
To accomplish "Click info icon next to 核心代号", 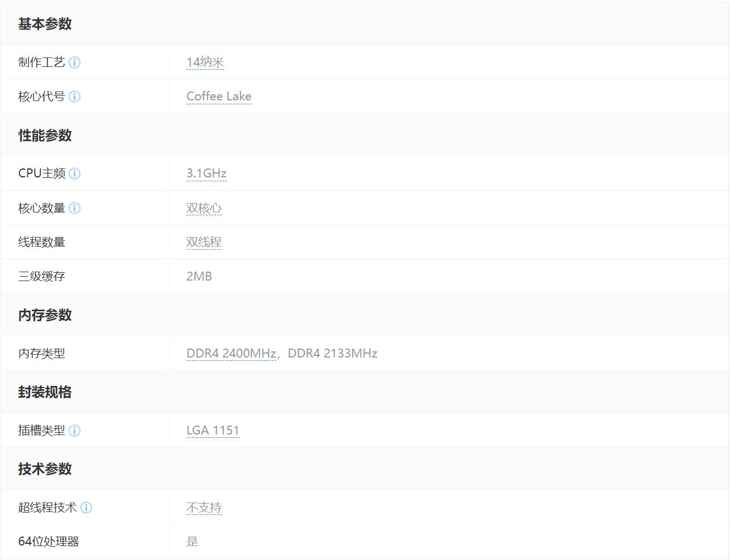I will [74, 96].
